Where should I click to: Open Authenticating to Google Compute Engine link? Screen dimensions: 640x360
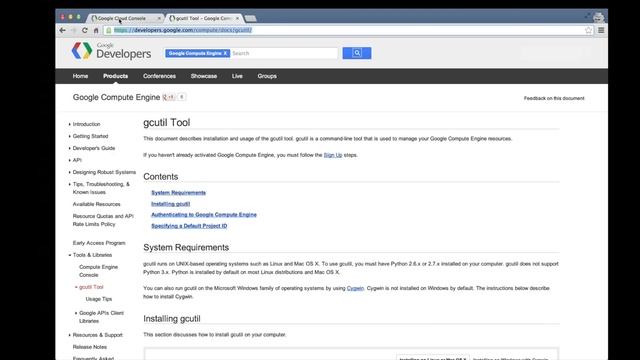tap(204, 215)
